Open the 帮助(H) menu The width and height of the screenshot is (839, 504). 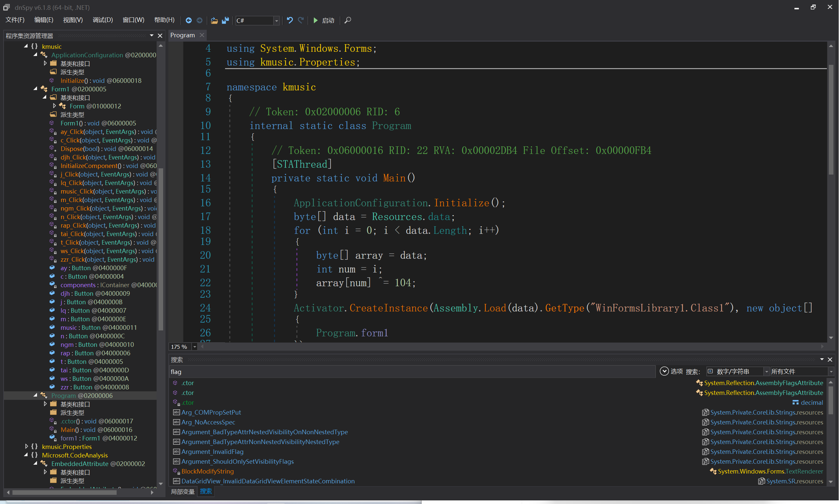coord(164,20)
